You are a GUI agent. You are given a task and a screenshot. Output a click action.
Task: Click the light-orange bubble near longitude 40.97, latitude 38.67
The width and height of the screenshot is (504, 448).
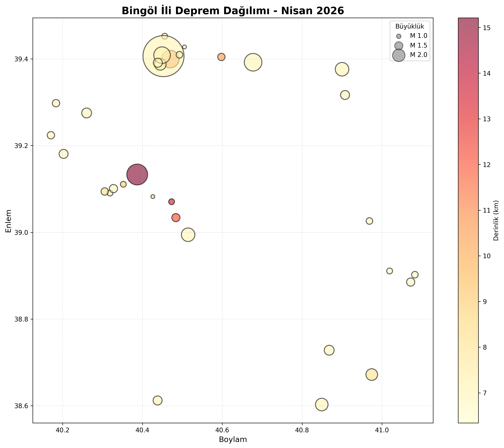point(372,374)
